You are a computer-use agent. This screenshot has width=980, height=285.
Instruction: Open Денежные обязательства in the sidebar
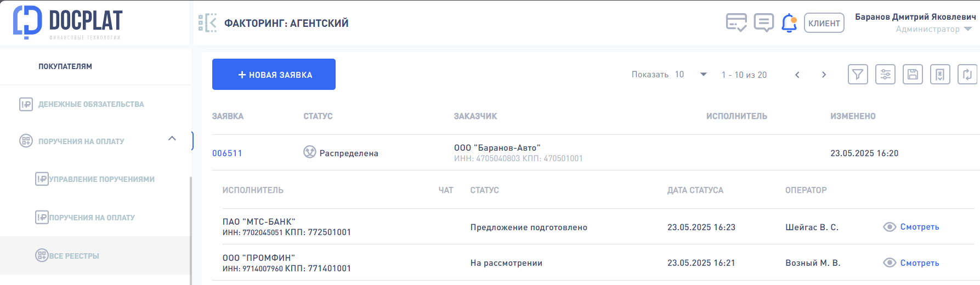coord(91,104)
